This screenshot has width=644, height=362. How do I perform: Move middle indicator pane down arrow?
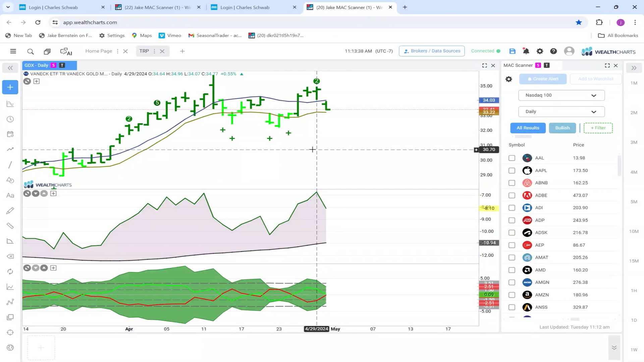36,193
